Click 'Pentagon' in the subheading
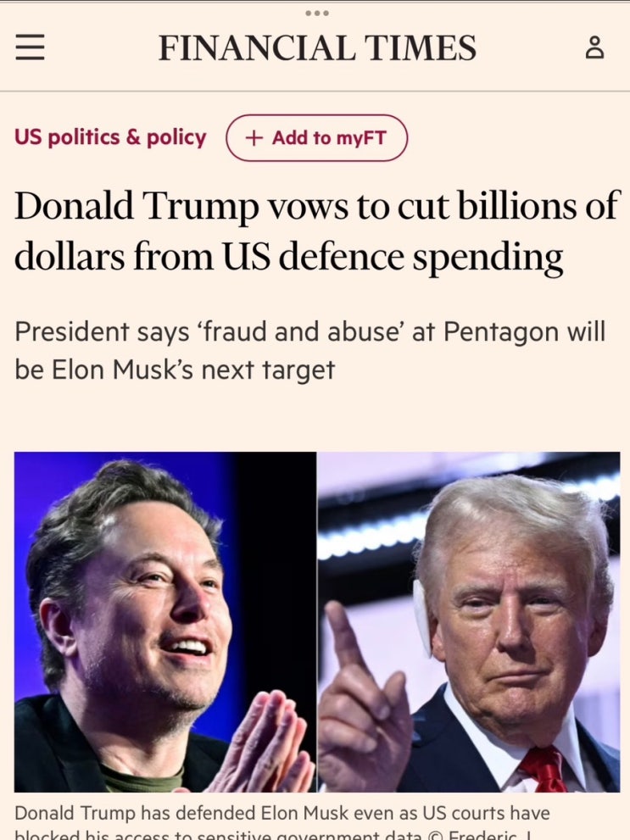 [x=501, y=332]
